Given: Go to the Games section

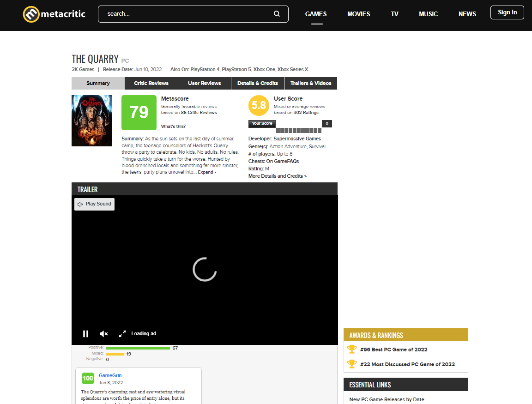Looking at the screenshot, I should click(316, 14).
